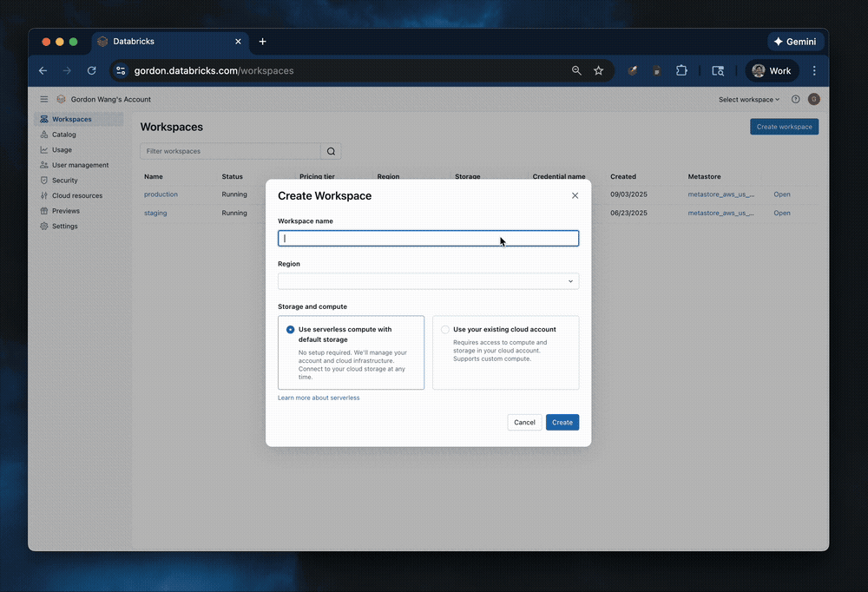This screenshot has width=868, height=592.
Task: Click the Name column header
Action: point(154,177)
